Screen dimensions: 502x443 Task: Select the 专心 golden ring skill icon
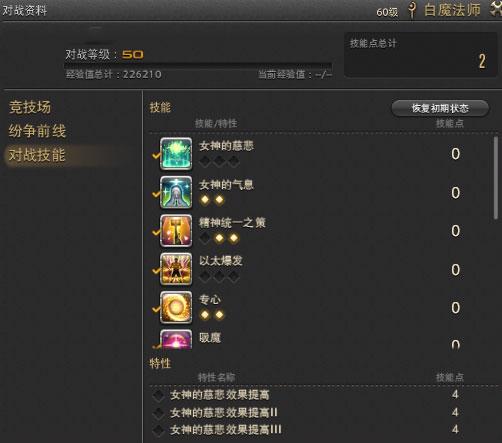click(176, 307)
